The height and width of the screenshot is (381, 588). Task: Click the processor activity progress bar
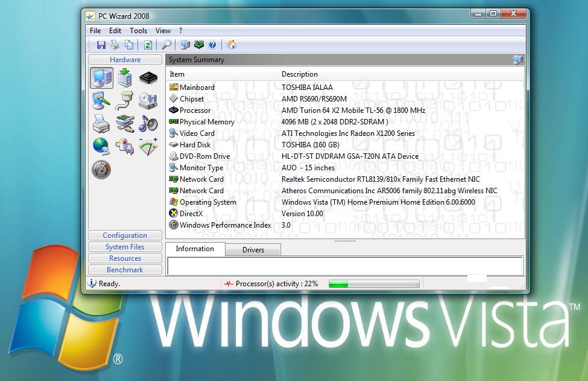[374, 283]
